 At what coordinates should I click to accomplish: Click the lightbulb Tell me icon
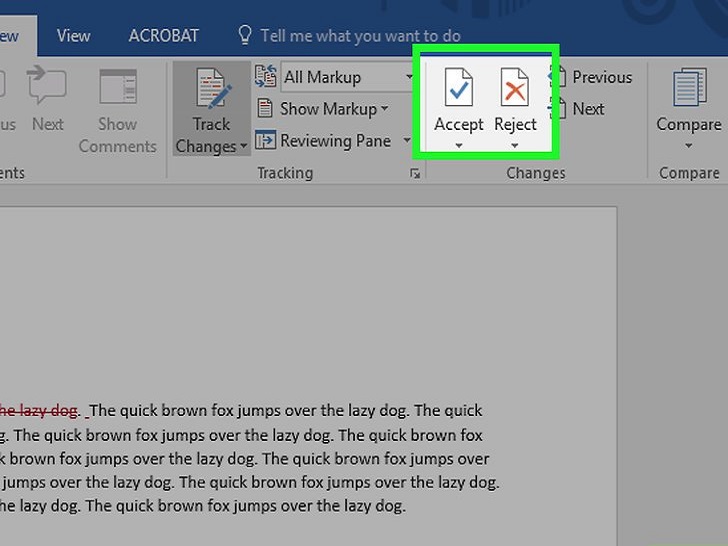[x=245, y=35]
